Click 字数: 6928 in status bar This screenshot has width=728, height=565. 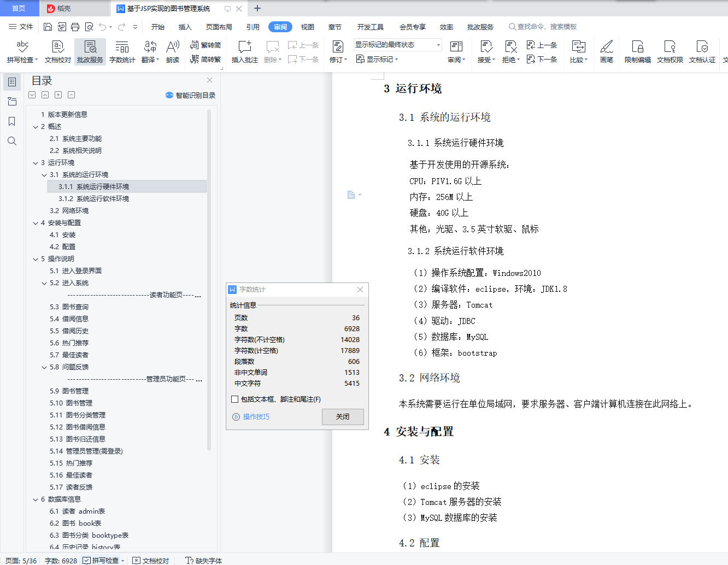click(x=61, y=561)
